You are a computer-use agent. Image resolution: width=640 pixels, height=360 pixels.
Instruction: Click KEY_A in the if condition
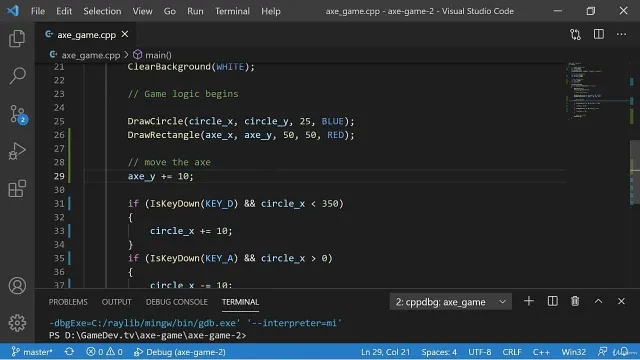pyautogui.click(x=219, y=258)
